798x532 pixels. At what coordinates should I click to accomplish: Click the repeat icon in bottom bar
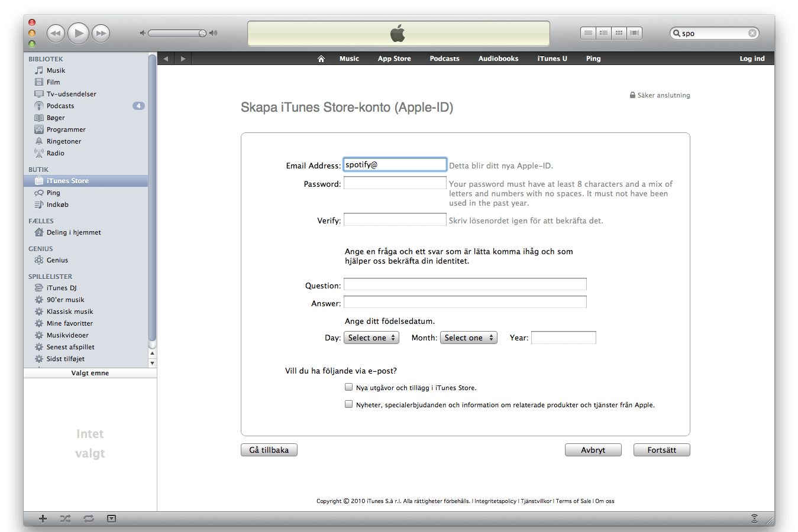(89, 518)
